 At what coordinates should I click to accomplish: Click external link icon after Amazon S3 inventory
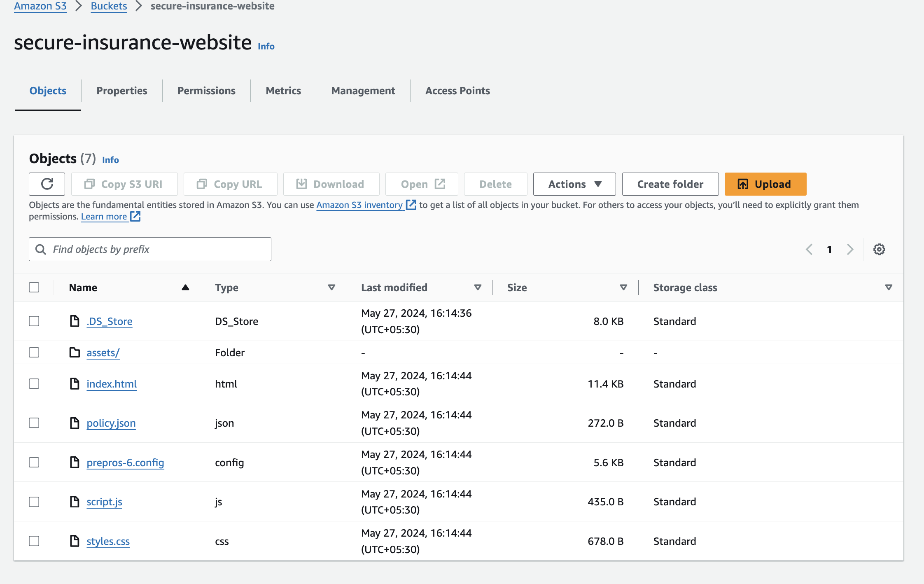[411, 205]
